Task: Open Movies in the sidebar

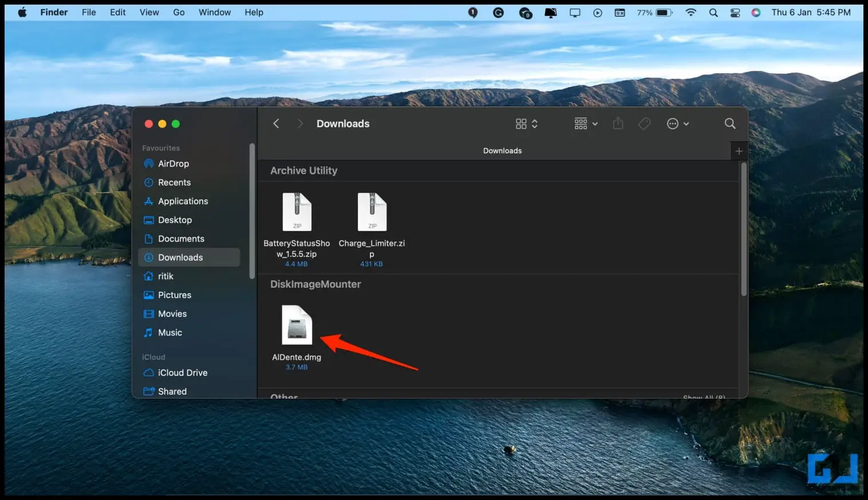Action: coord(190,314)
